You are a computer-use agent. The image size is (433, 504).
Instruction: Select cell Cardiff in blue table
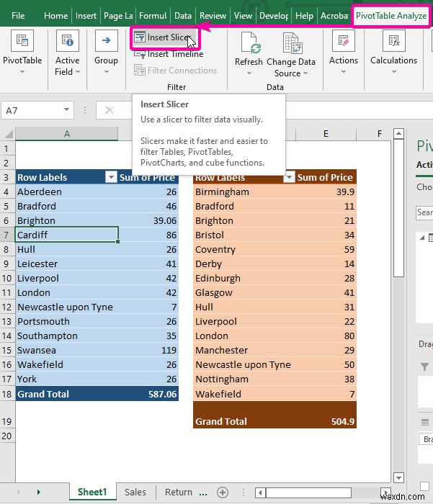pyautogui.click(x=67, y=235)
